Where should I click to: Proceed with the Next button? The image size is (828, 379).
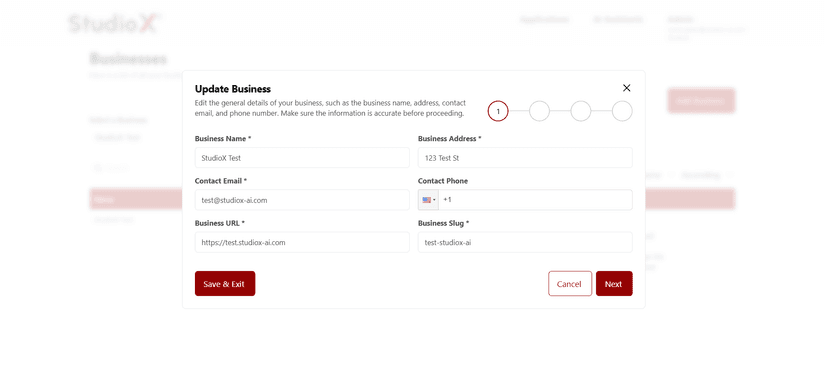614,283
